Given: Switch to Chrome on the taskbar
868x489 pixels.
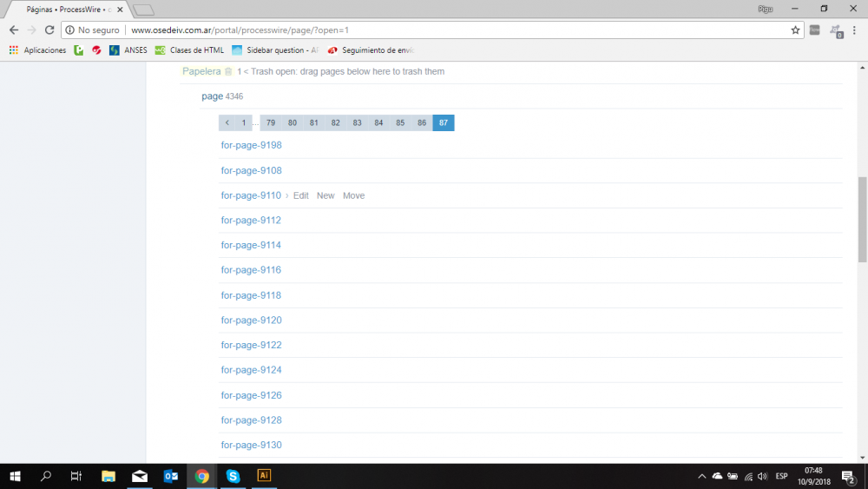Looking at the screenshot, I should coord(201,476).
